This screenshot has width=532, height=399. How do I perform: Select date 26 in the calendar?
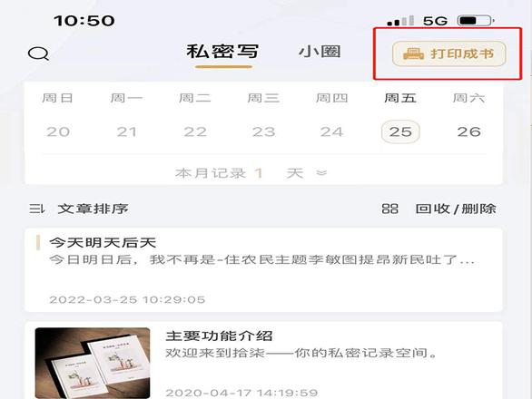(468, 131)
